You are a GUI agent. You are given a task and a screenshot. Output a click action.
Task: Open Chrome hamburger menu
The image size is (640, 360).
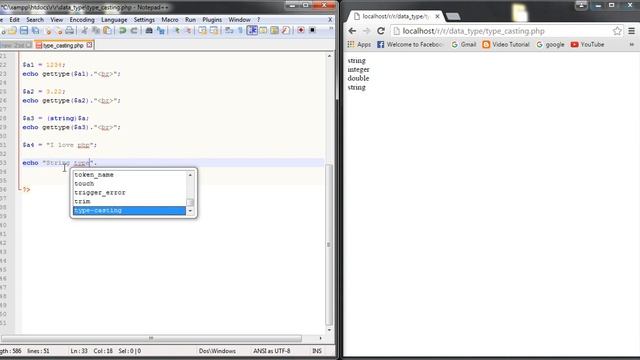tap(631, 31)
